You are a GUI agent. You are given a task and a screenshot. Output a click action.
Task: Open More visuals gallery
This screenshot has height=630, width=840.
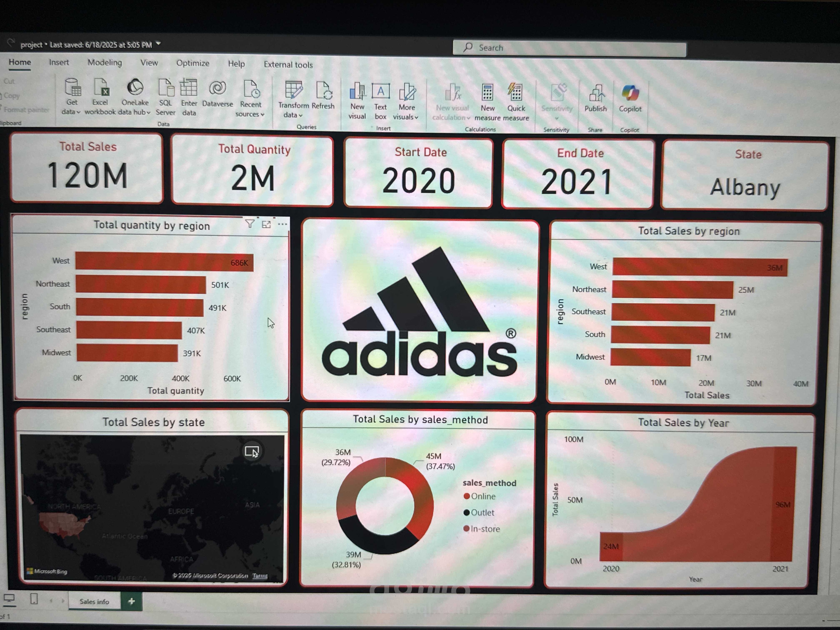406,102
